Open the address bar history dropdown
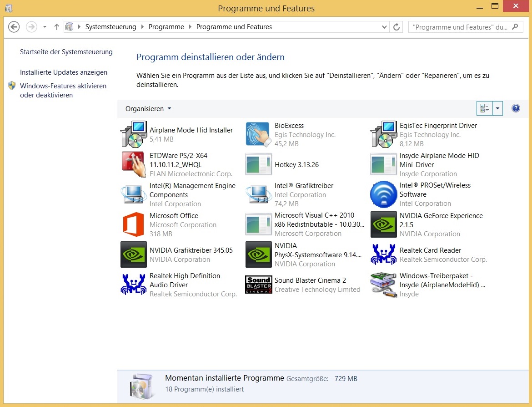 coord(384,27)
